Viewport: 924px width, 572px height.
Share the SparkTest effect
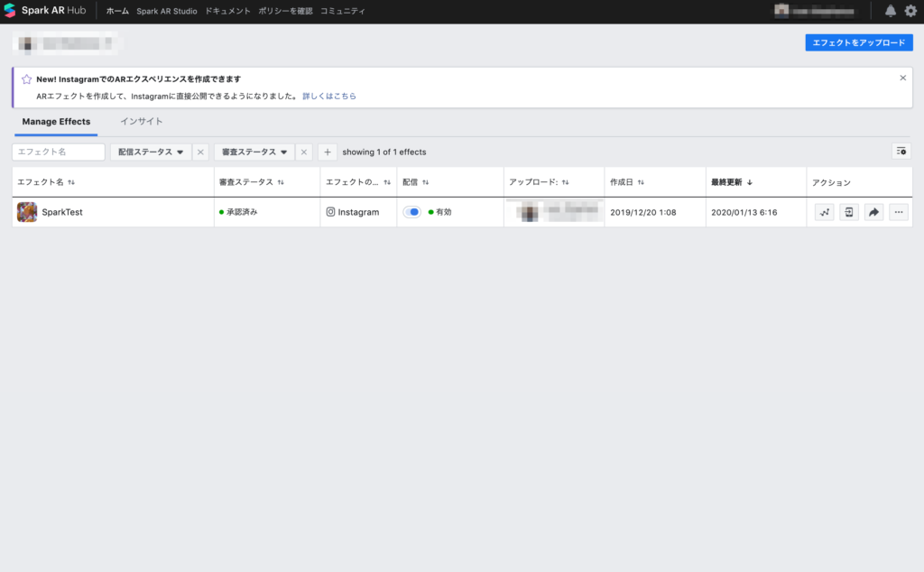(873, 212)
